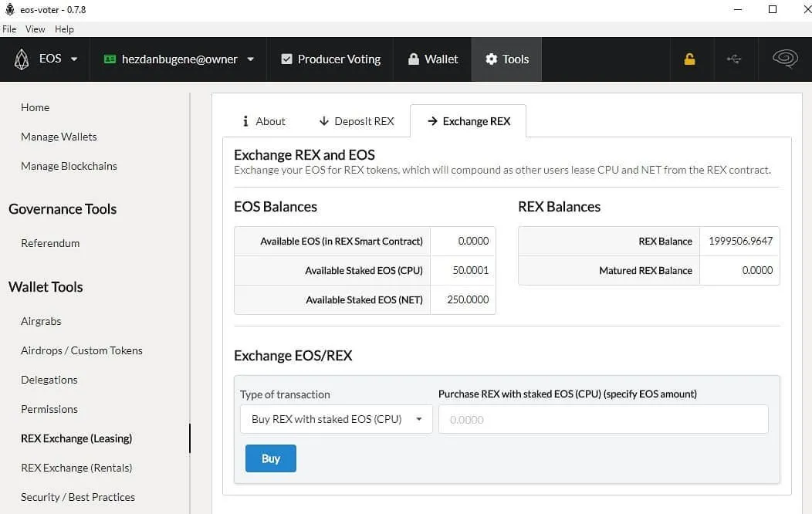
Task: Open the Permissions tool
Action: click(x=49, y=409)
